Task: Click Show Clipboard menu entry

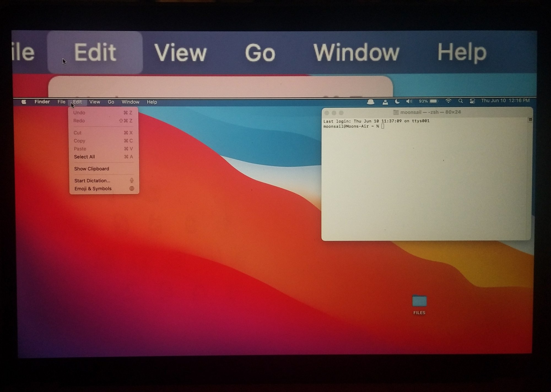Action: (91, 169)
